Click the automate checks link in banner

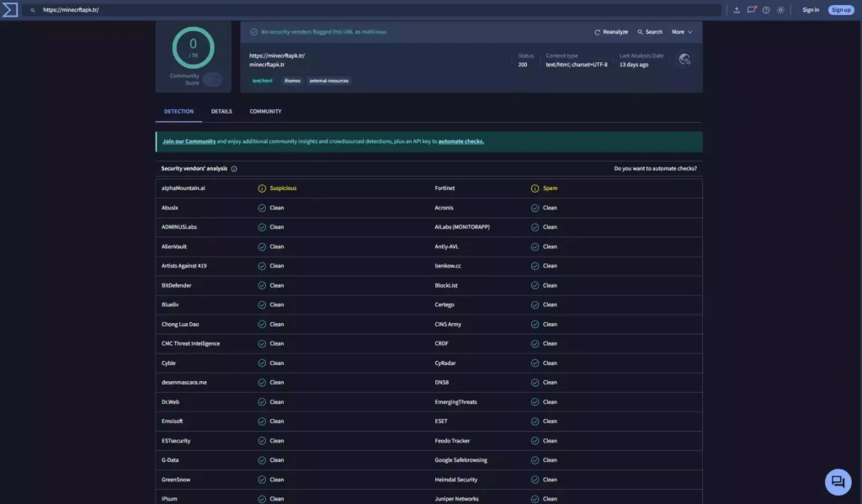(x=460, y=141)
